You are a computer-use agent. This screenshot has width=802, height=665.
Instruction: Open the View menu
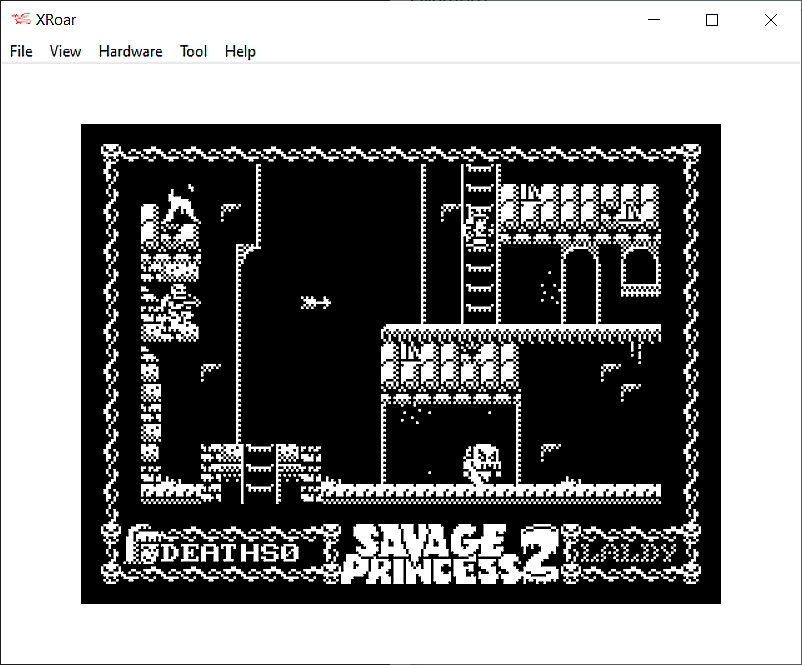click(x=65, y=51)
